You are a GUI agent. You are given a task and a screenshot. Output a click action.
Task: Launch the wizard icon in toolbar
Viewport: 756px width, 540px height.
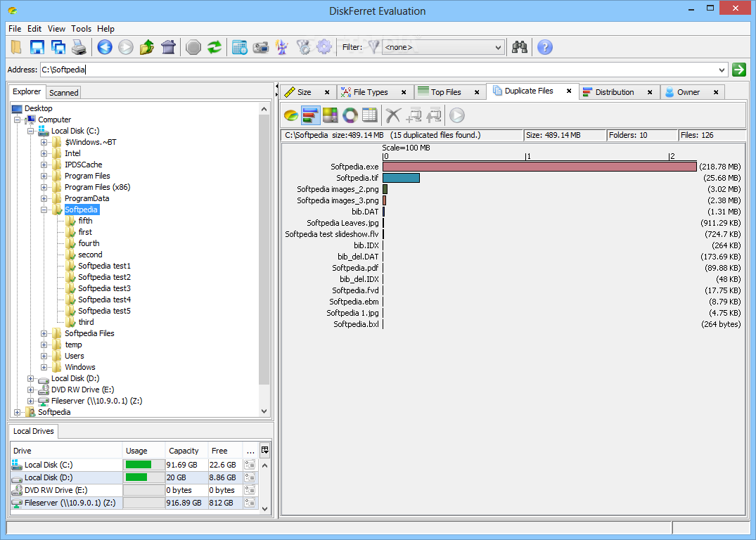[282, 47]
